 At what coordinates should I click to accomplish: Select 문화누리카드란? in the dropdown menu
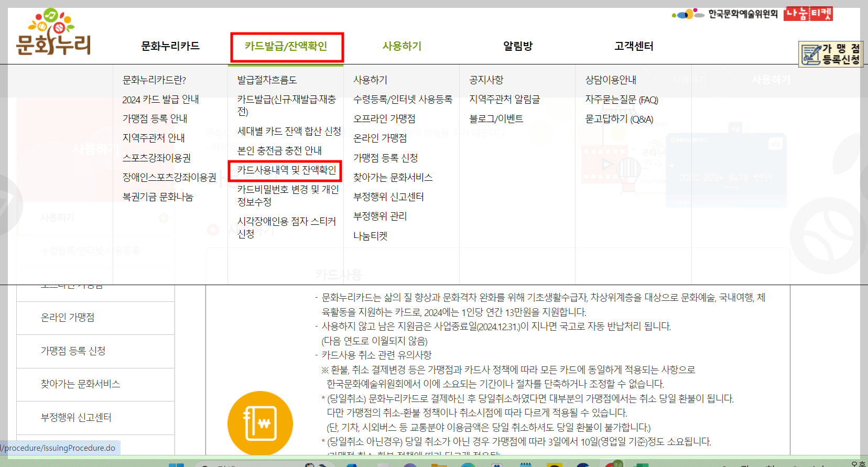pyautogui.click(x=154, y=80)
